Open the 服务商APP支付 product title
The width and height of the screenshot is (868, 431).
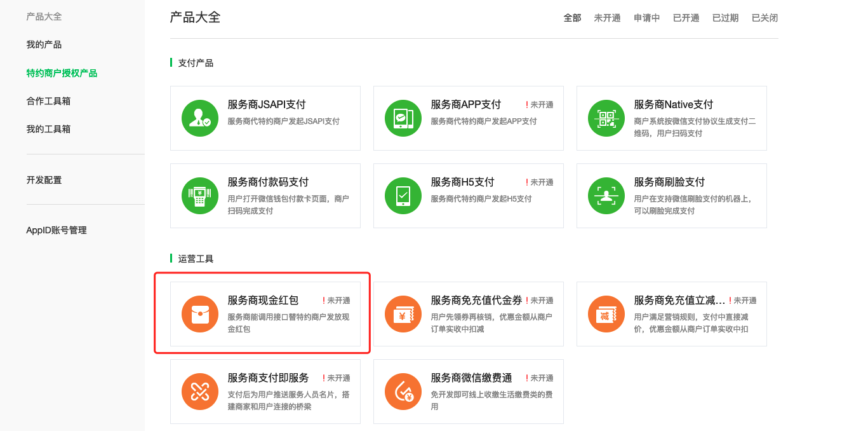[x=466, y=104]
